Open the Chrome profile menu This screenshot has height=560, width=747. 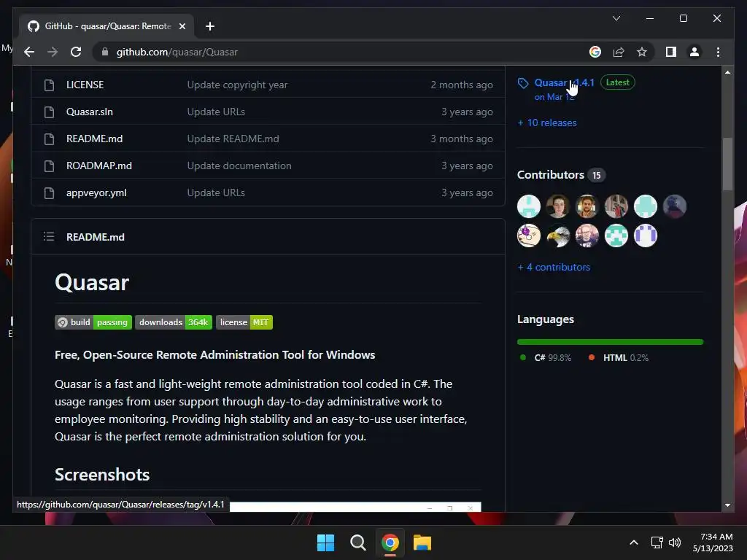694,52
